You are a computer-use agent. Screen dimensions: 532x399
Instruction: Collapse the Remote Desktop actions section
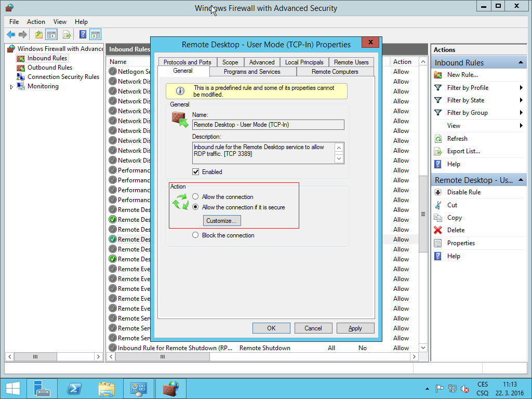click(x=521, y=180)
